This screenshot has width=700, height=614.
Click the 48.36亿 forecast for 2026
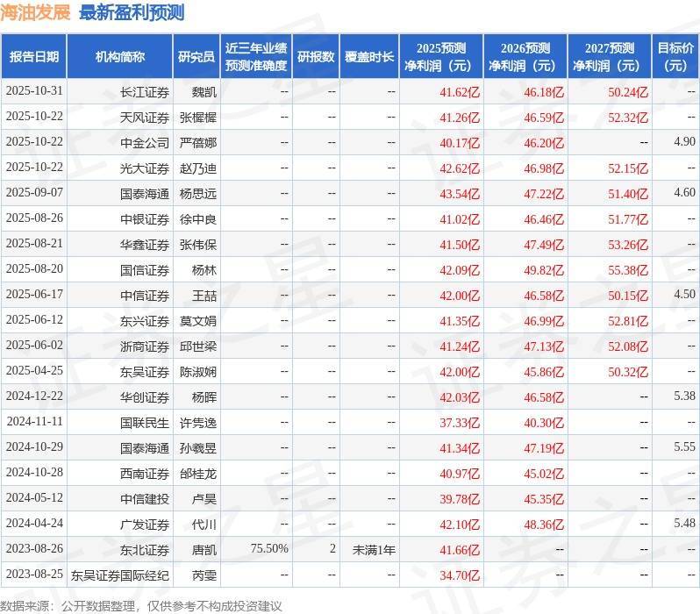point(544,525)
